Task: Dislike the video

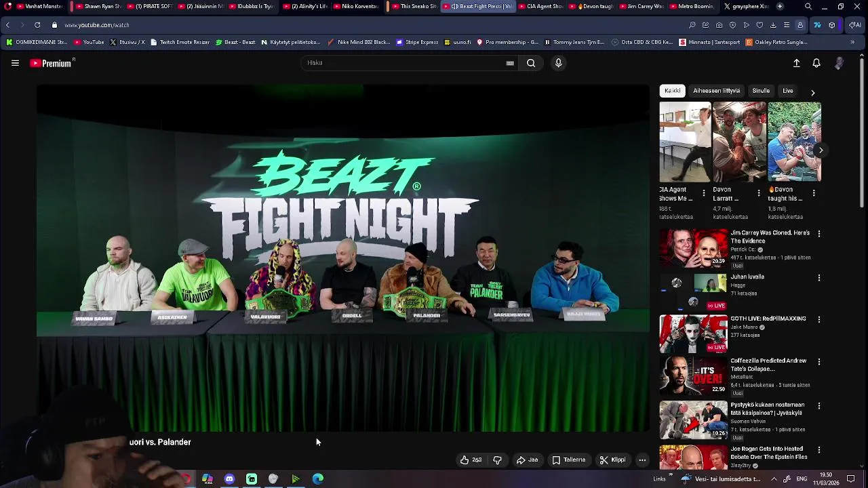Action: tap(497, 460)
